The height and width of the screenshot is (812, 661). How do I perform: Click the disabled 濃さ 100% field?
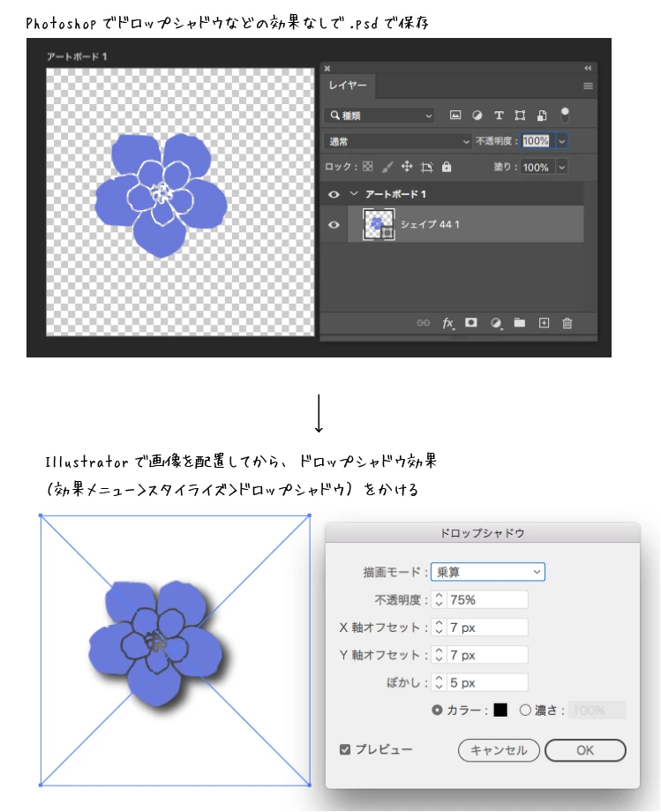[597, 710]
